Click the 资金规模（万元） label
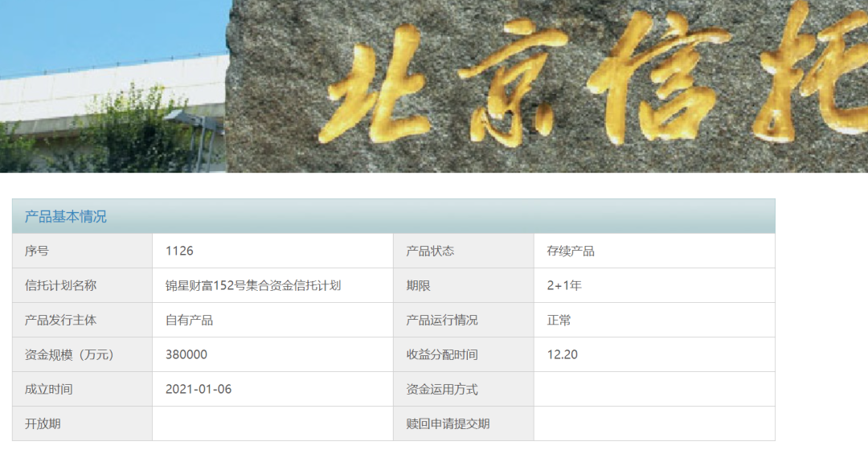 coord(69,354)
